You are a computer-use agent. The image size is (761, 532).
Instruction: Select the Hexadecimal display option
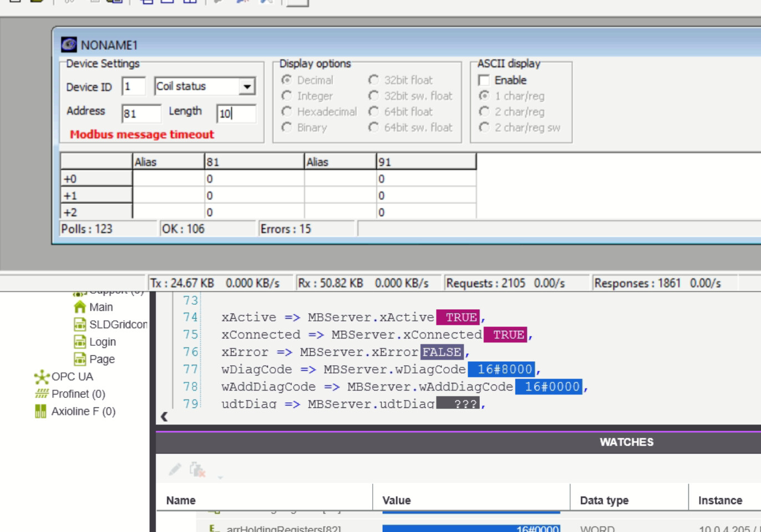click(287, 111)
